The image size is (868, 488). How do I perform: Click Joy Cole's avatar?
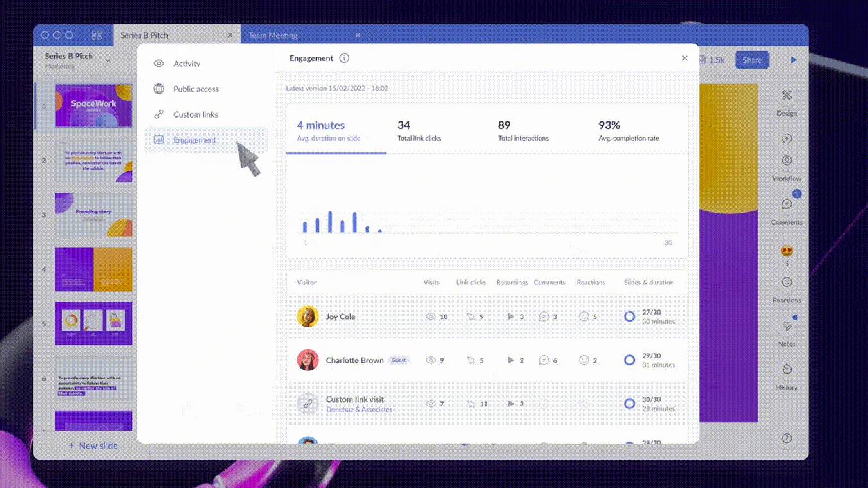point(308,317)
